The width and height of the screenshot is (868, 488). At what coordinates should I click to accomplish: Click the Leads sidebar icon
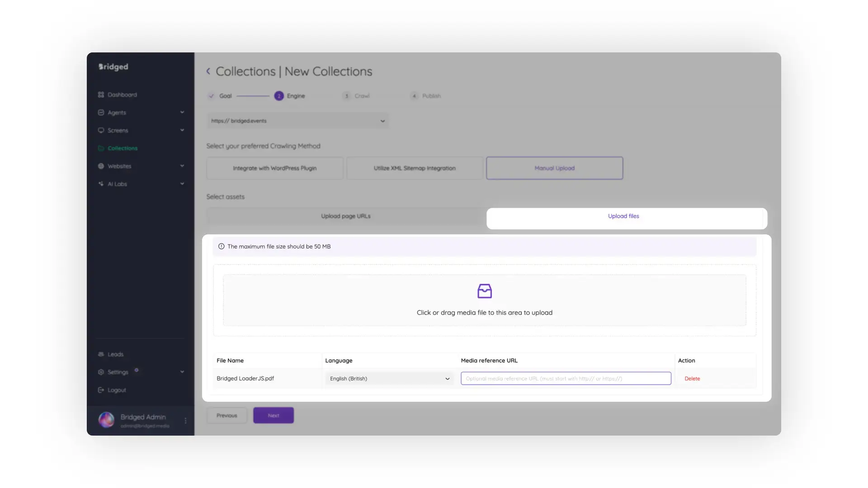[101, 354]
